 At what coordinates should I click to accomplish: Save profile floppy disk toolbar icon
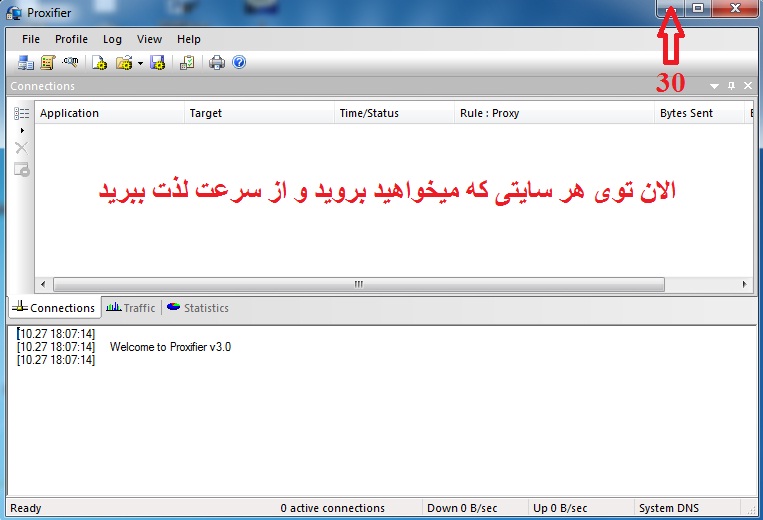coord(157,63)
